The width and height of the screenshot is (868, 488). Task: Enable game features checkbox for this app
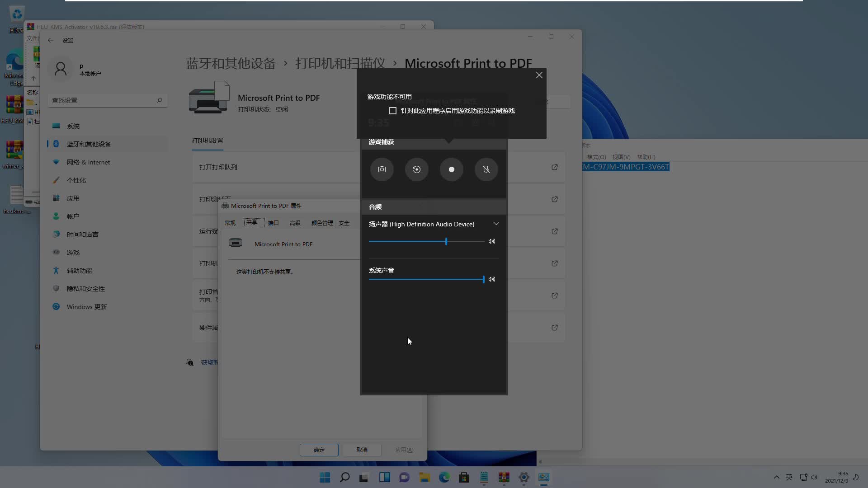coord(393,111)
